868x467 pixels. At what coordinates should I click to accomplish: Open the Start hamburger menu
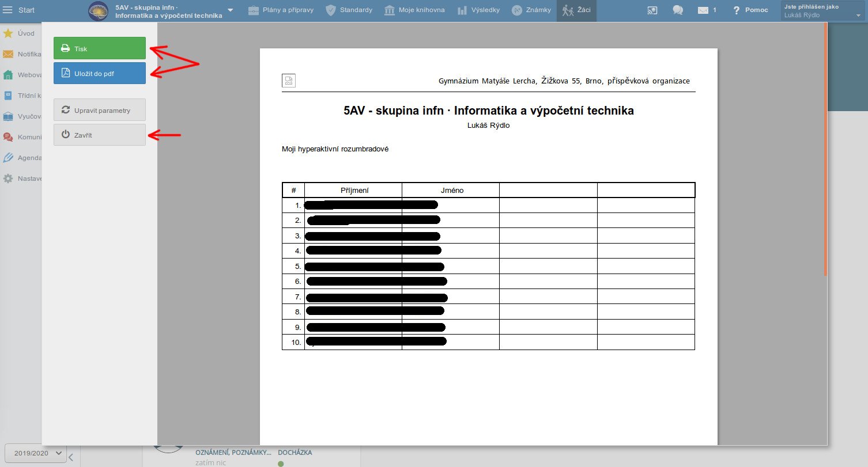8,10
